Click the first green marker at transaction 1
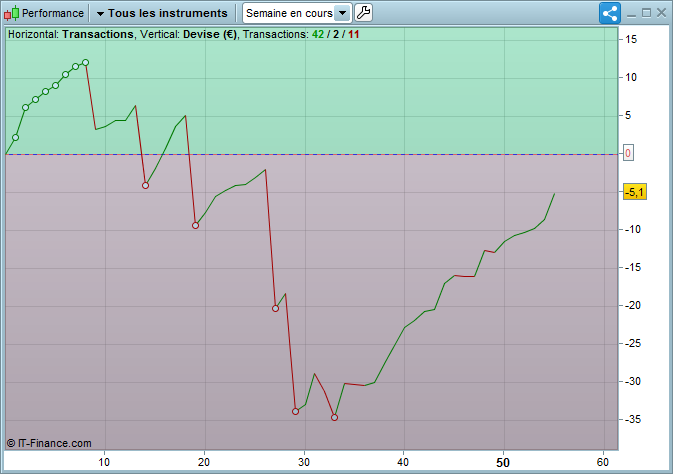The width and height of the screenshot is (673, 474). 15,137
